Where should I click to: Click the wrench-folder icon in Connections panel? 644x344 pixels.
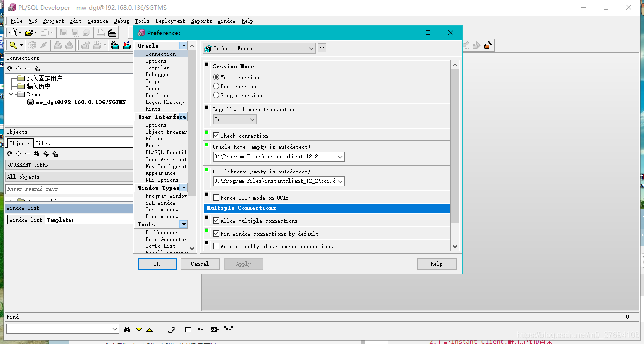tap(36, 69)
